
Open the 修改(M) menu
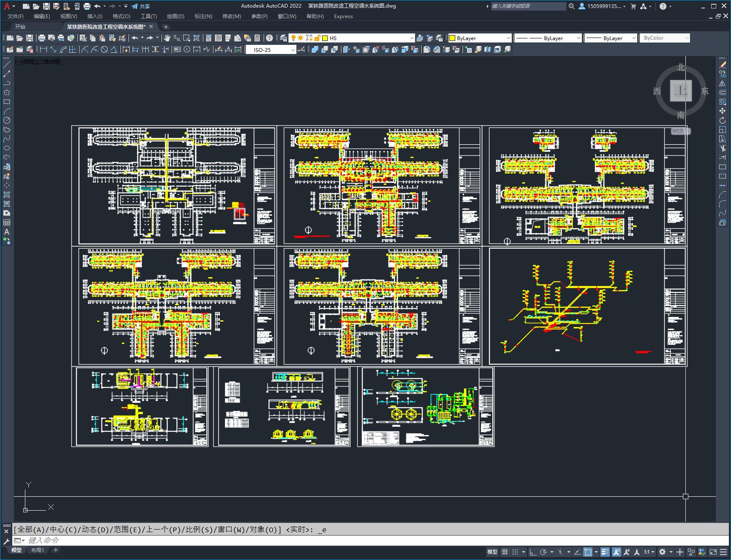point(232,16)
